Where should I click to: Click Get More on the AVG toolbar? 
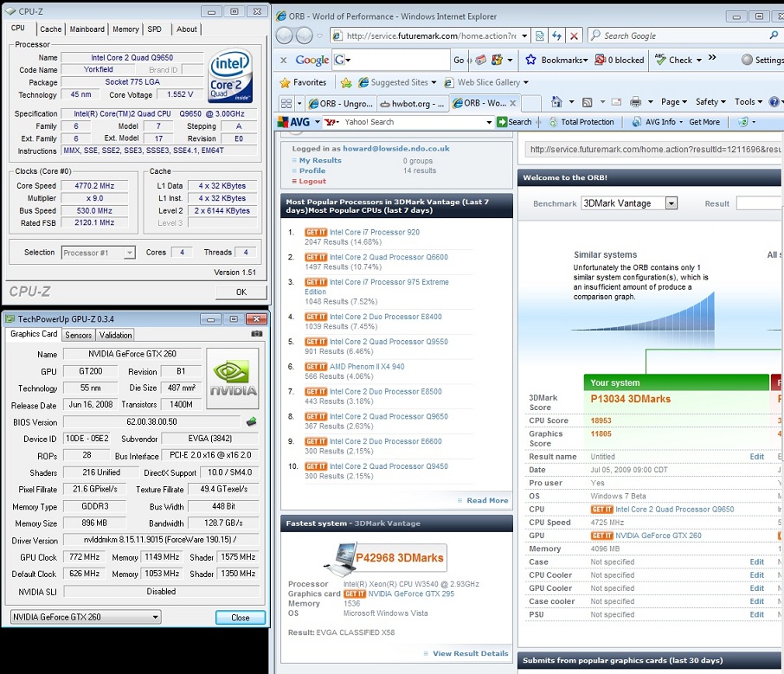pos(704,122)
